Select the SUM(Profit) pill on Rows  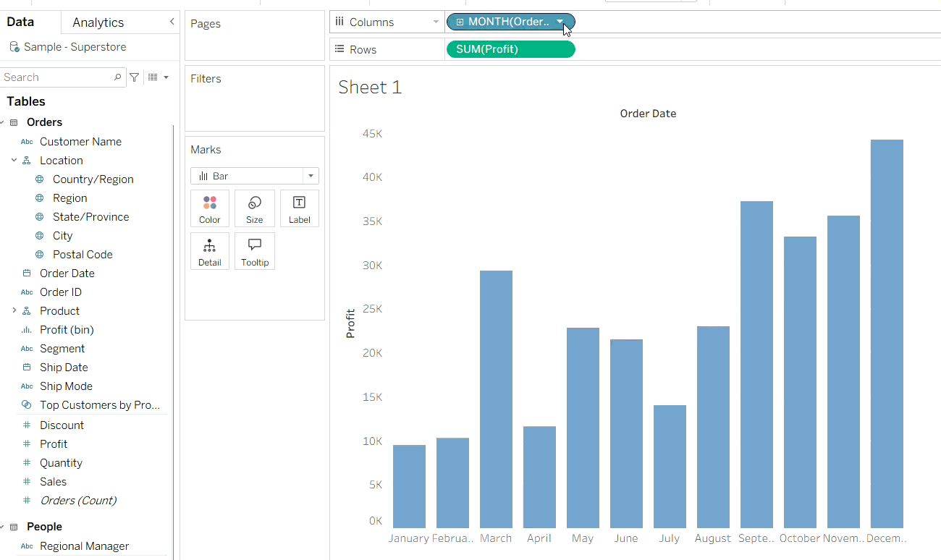(x=510, y=49)
